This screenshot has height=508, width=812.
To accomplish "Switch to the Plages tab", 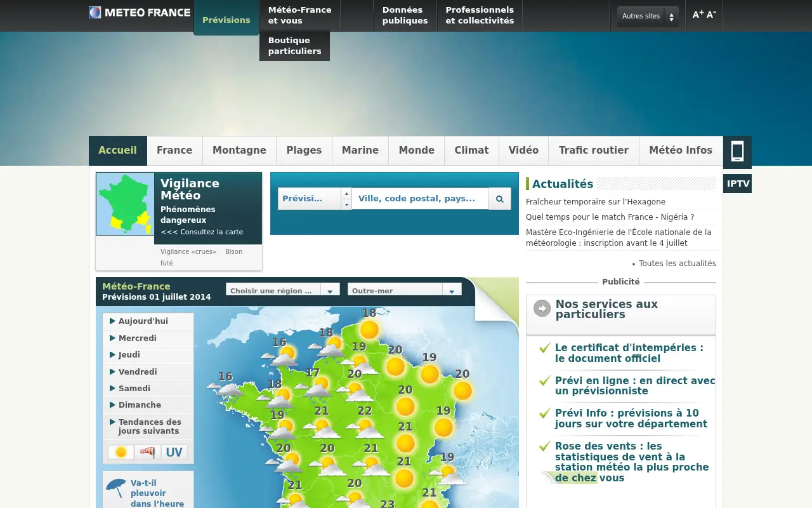I will 304,150.
